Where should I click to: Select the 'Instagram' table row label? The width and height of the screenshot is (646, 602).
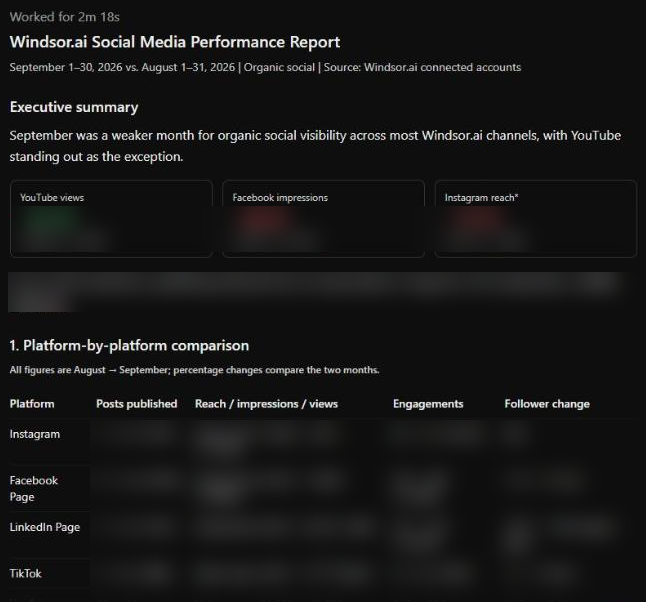(35, 434)
